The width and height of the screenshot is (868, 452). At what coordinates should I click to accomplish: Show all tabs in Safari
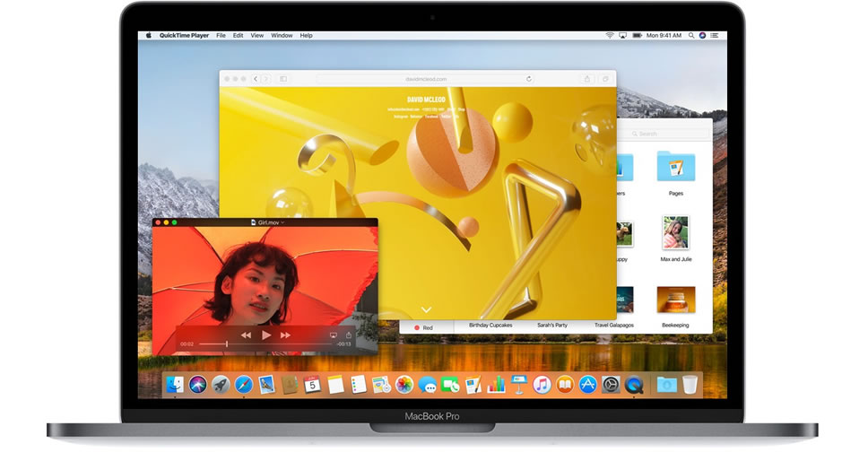pyautogui.click(x=605, y=79)
